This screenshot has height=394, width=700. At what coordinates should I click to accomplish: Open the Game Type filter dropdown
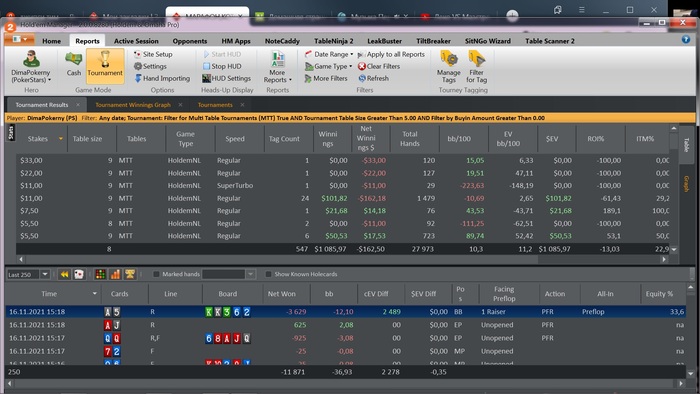pyautogui.click(x=329, y=66)
